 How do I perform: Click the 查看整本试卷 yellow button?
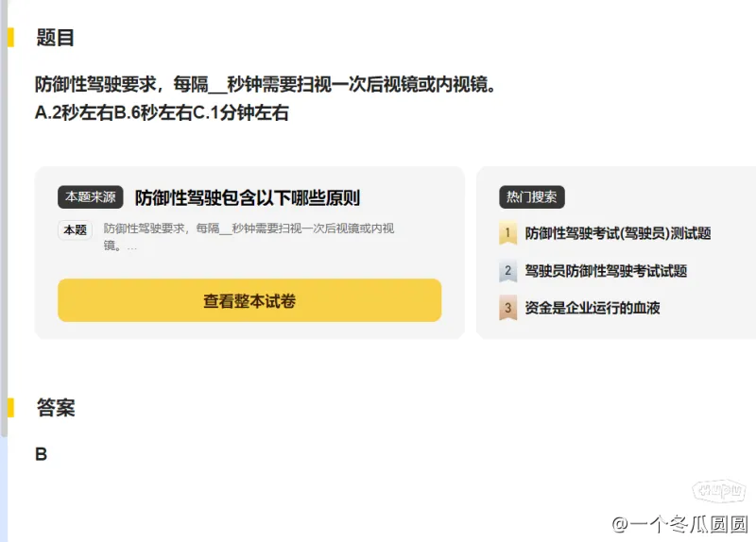249,300
